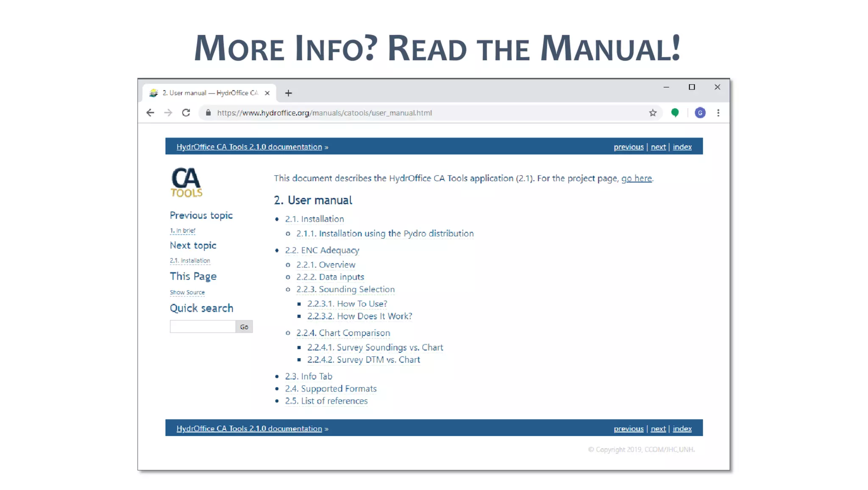Click the browser forward arrow

[x=168, y=113]
